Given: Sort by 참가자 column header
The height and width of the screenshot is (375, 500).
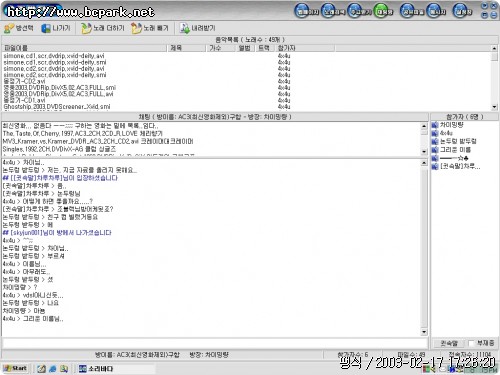Looking at the screenshot, I should [305, 48].
